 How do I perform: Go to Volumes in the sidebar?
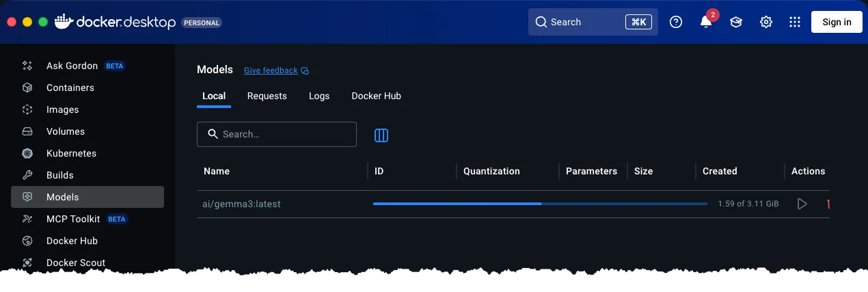coord(66,131)
